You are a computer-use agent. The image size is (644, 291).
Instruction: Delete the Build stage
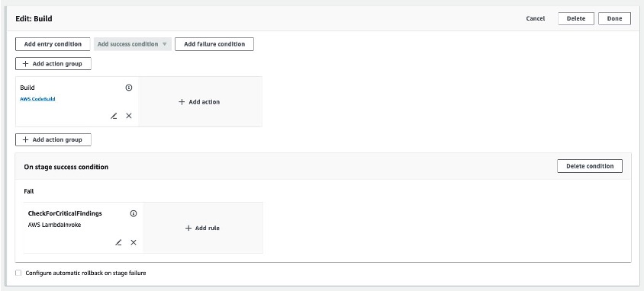click(576, 19)
